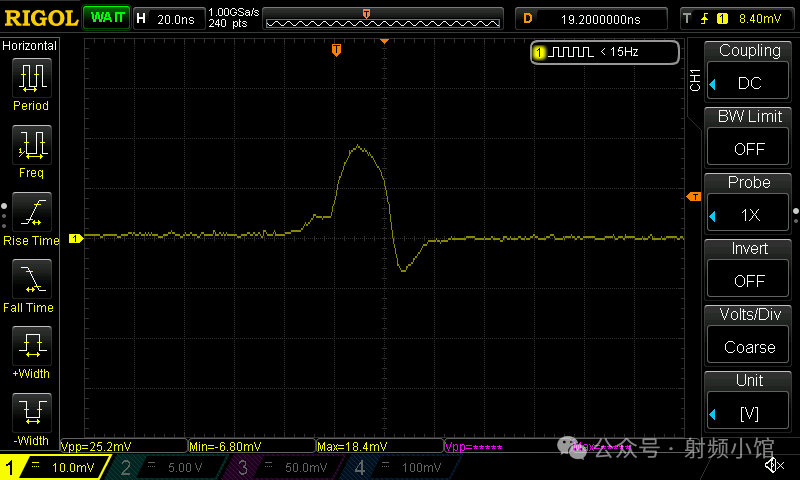Screen dimensions: 800x480
Task: Click the orange trigger level marker
Action: coord(692,197)
